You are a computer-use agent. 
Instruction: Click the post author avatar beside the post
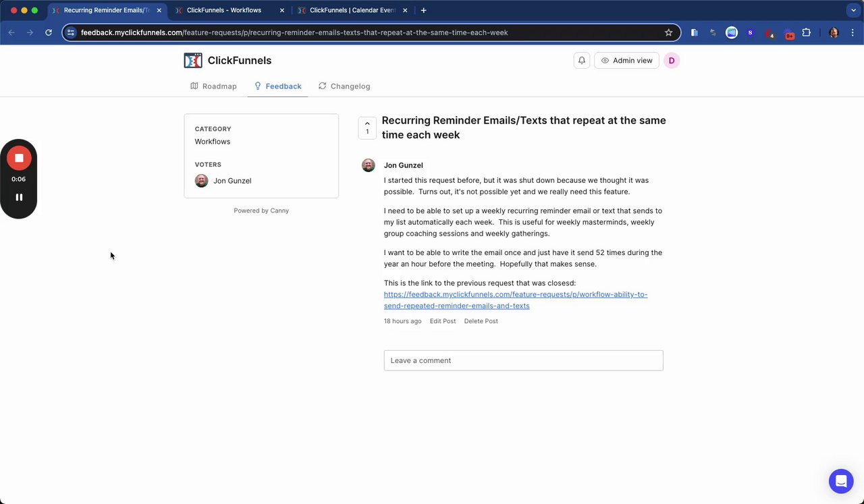368,165
